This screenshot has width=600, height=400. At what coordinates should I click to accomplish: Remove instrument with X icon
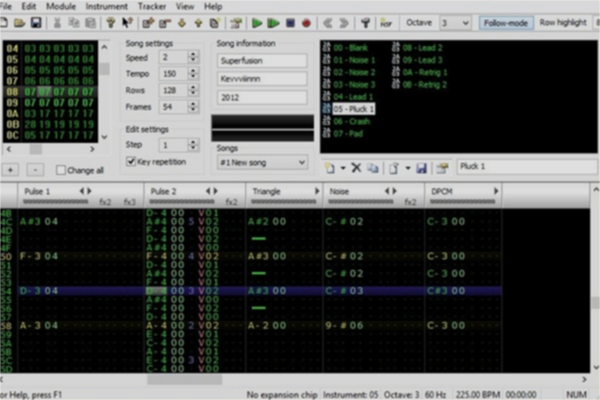(x=356, y=167)
